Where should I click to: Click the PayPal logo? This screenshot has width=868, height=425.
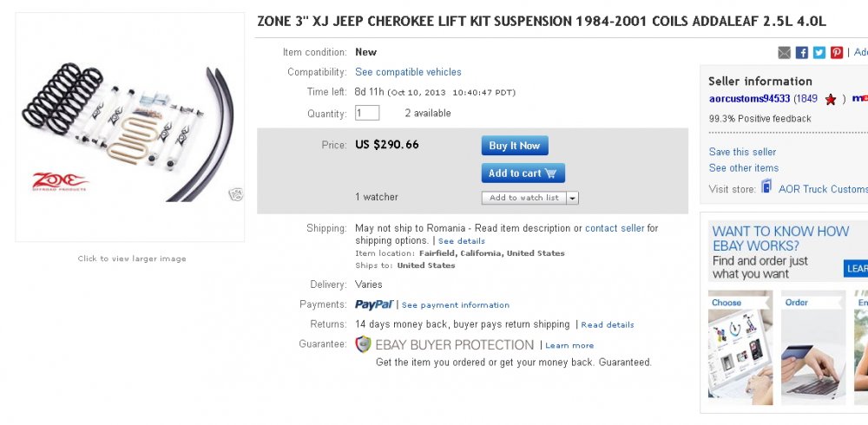pyautogui.click(x=374, y=304)
